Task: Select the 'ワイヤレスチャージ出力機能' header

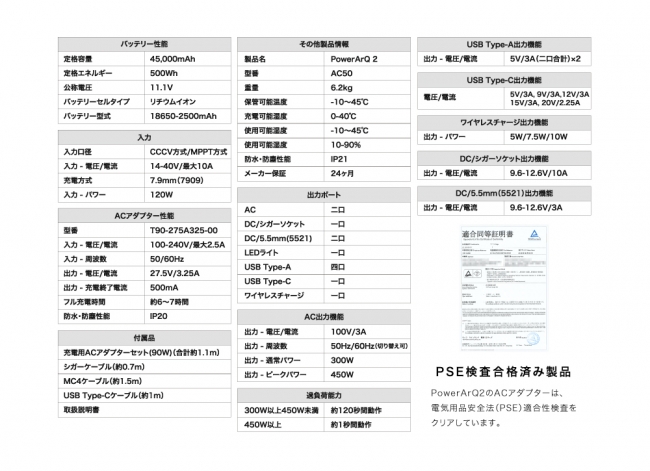Action: point(504,123)
